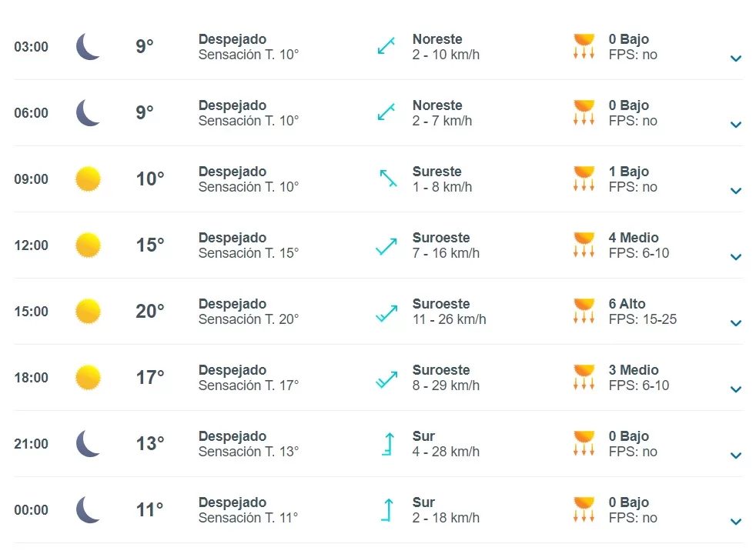Image resolution: width=756 pixels, height=554 pixels.
Task: Click the UV index icon beside 4 Medio
Action: tap(584, 245)
